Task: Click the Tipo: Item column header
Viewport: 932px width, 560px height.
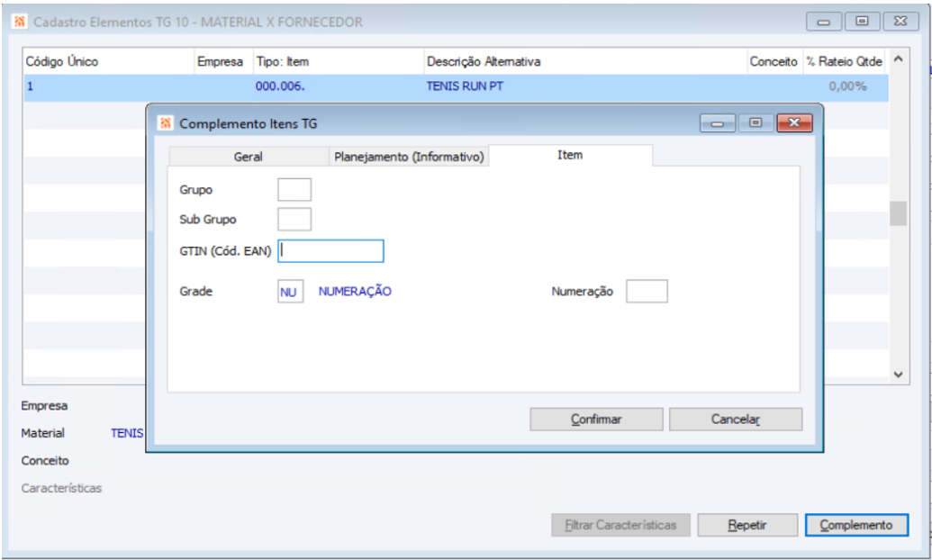Action: [339, 61]
